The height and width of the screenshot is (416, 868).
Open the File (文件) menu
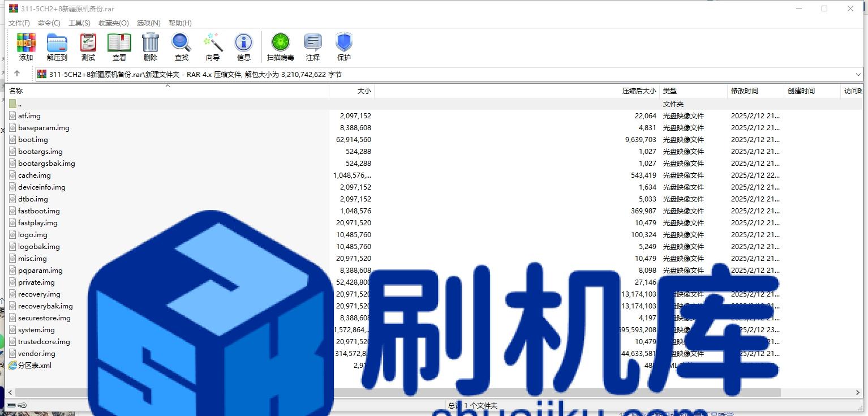pyautogui.click(x=19, y=23)
